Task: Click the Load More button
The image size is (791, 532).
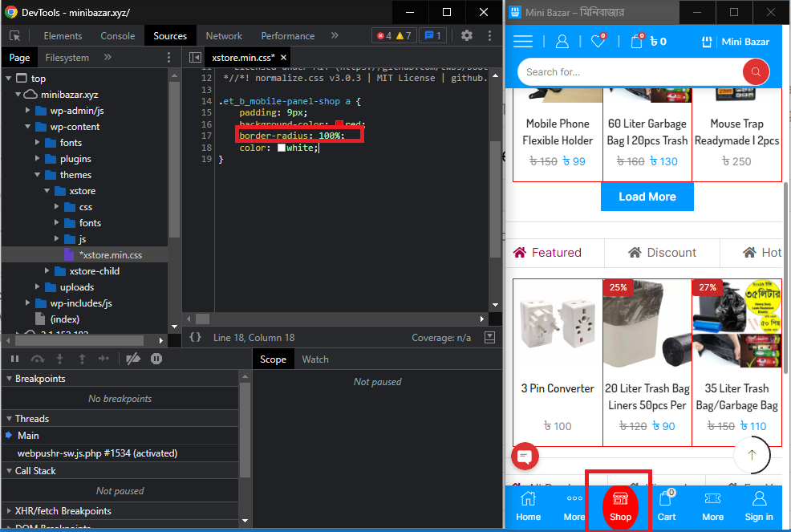Action: (647, 197)
